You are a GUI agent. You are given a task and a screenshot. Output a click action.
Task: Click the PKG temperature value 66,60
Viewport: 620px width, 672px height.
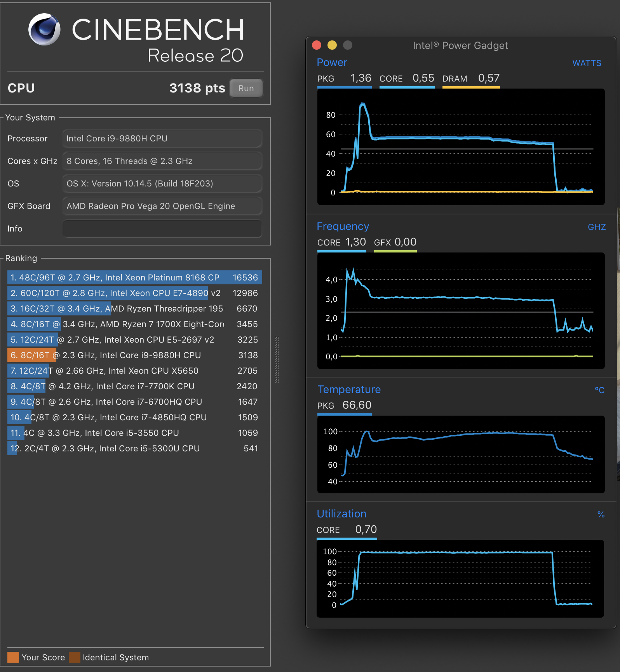click(x=357, y=405)
